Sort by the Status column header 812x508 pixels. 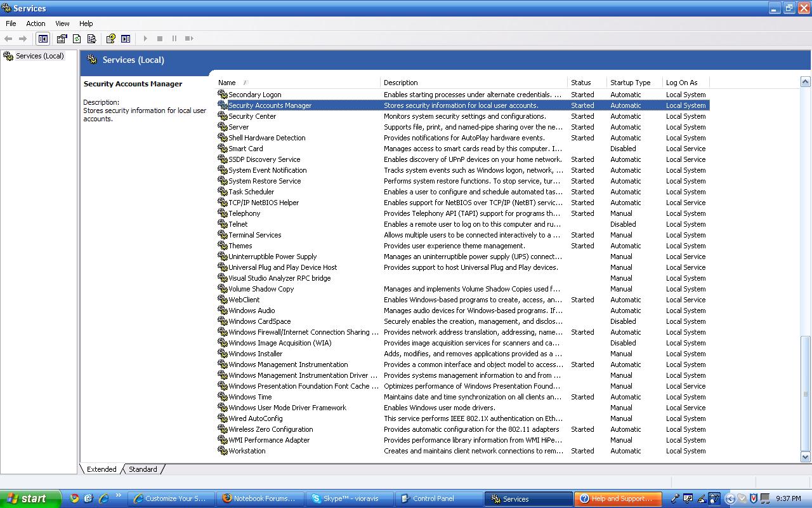pos(580,83)
